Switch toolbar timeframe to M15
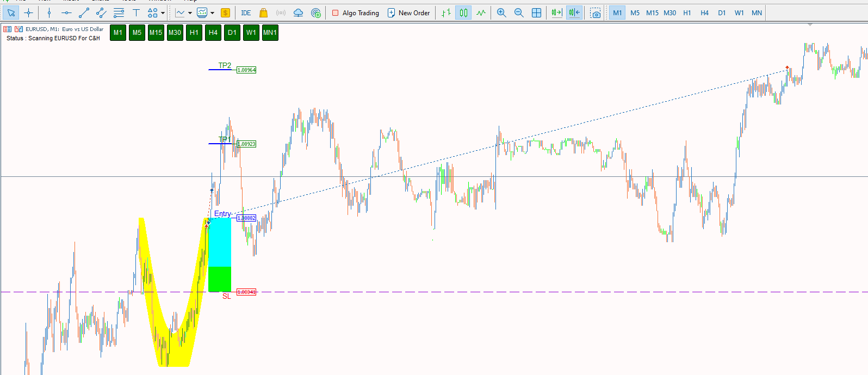This screenshot has height=375, width=868. (652, 13)
